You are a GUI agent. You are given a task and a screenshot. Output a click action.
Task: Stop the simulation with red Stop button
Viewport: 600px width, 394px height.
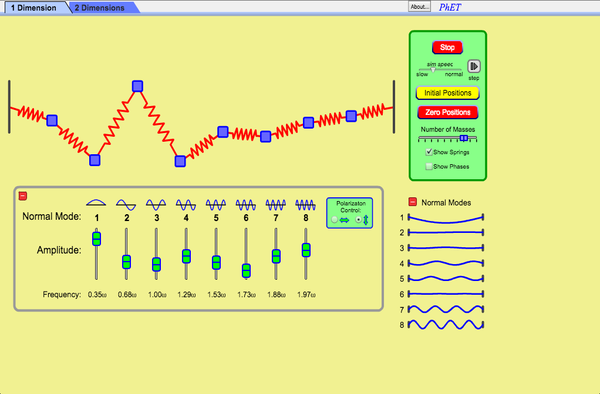[447, 47]
